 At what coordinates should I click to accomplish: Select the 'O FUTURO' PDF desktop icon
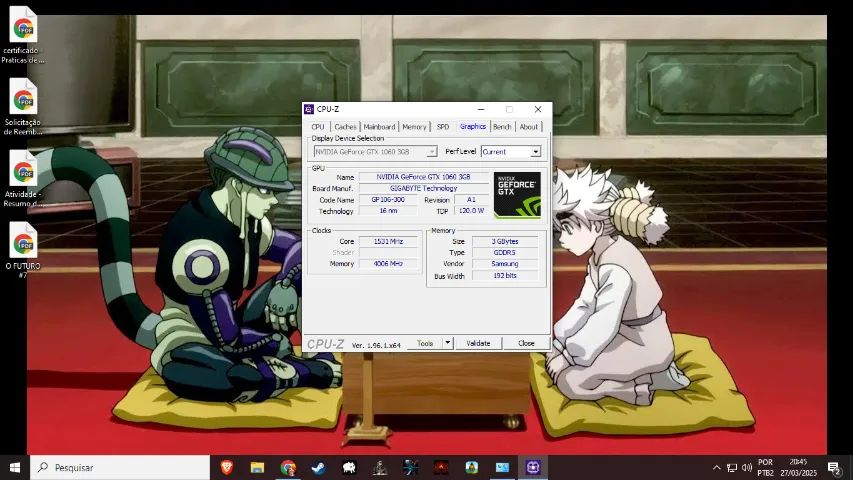pyautogui.click(x=22, y=242)
